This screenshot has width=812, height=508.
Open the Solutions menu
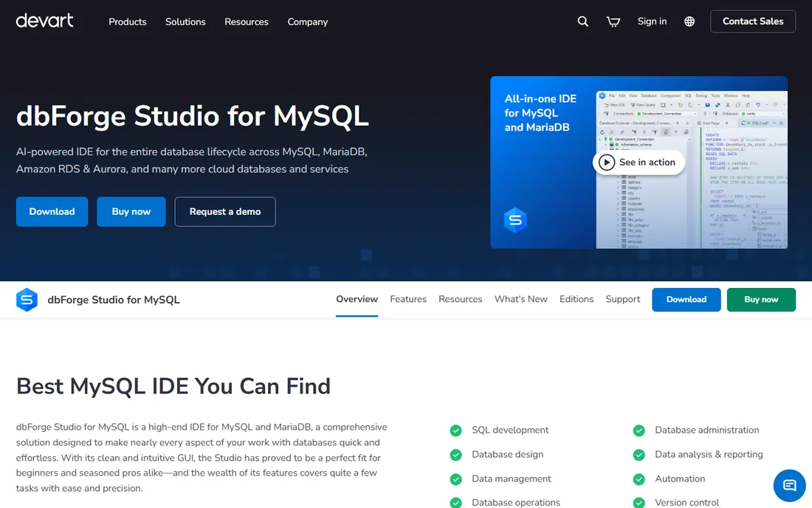(x=185, y=21)
